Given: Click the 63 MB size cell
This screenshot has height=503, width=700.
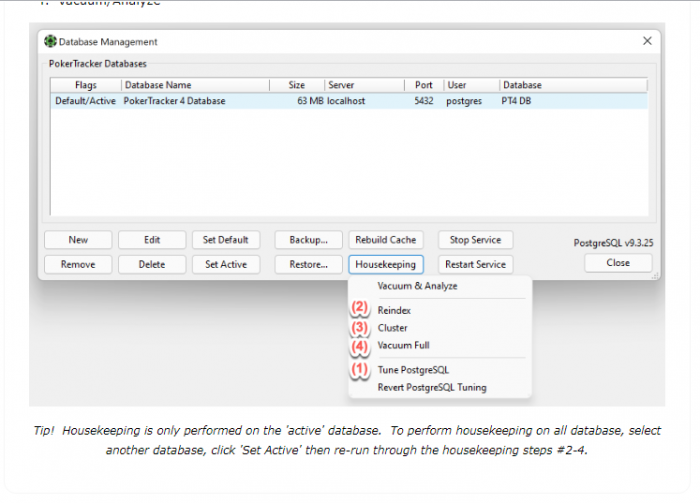Looking at the screenshot, I should (x=310, y=101).
